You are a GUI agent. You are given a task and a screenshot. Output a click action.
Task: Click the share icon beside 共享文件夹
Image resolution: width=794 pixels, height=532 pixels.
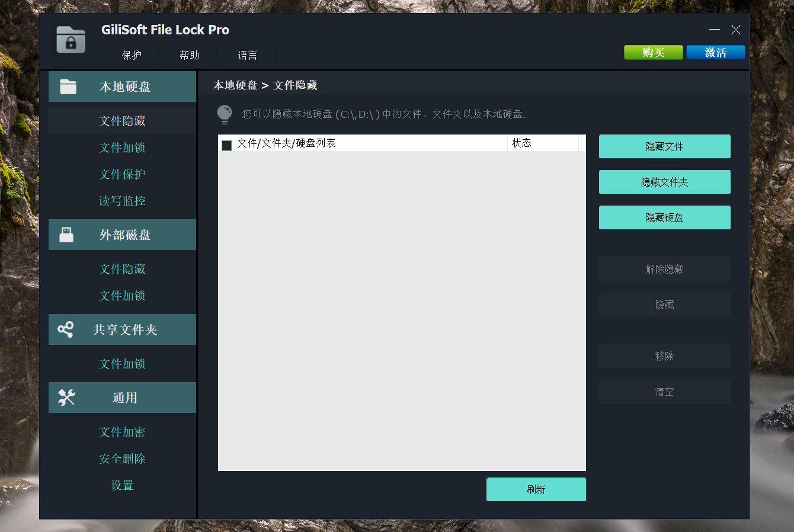pos(66,329)
